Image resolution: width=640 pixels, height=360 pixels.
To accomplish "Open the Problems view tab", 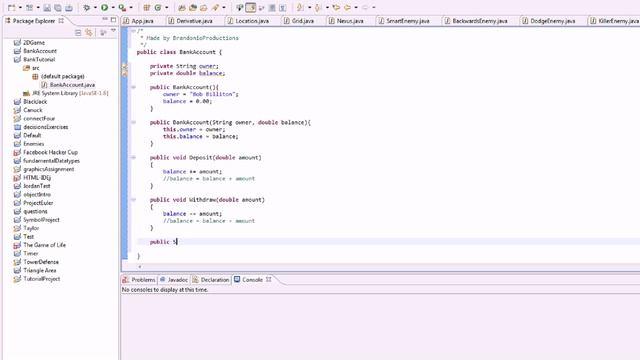I will [x=139, y=280].
